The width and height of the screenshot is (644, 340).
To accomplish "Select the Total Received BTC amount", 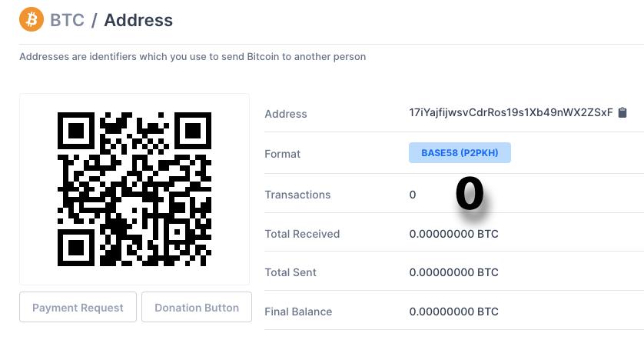I will (453, 234).
